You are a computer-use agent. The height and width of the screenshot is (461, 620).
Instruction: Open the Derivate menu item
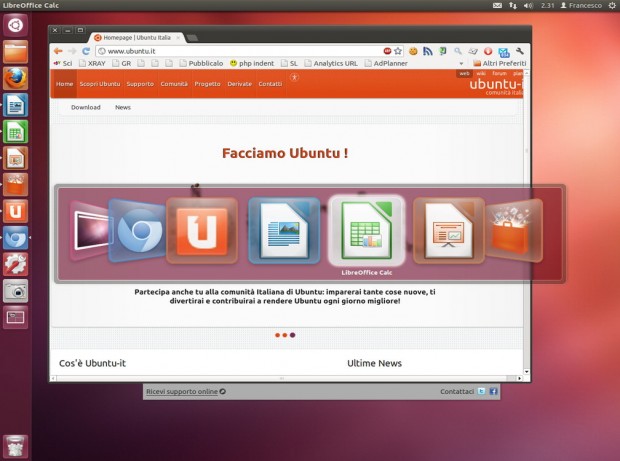coord(240,84)
